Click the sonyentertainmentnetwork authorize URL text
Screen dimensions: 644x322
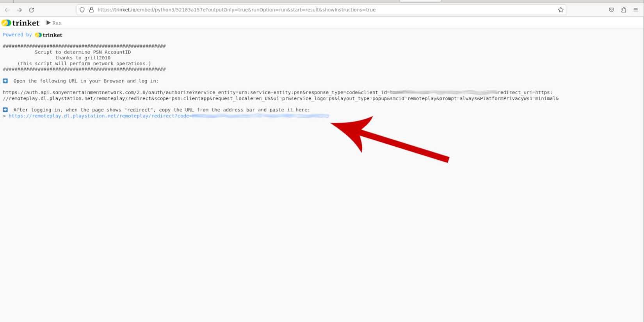click(x=195, y=93)
